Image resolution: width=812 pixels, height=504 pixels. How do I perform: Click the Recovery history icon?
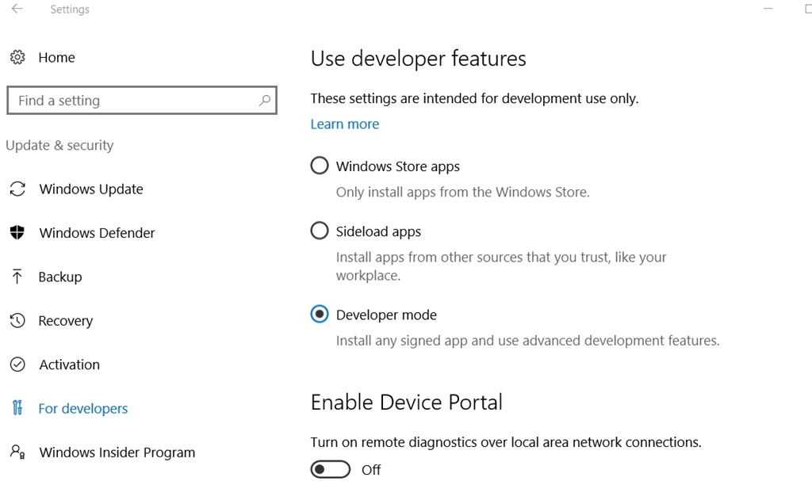[x=17, y=321]
